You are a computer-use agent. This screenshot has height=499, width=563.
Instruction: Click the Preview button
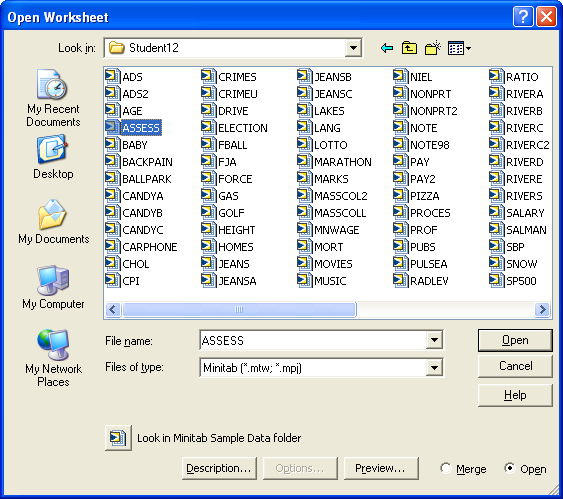pyautogui.click(x=381, y=468)
